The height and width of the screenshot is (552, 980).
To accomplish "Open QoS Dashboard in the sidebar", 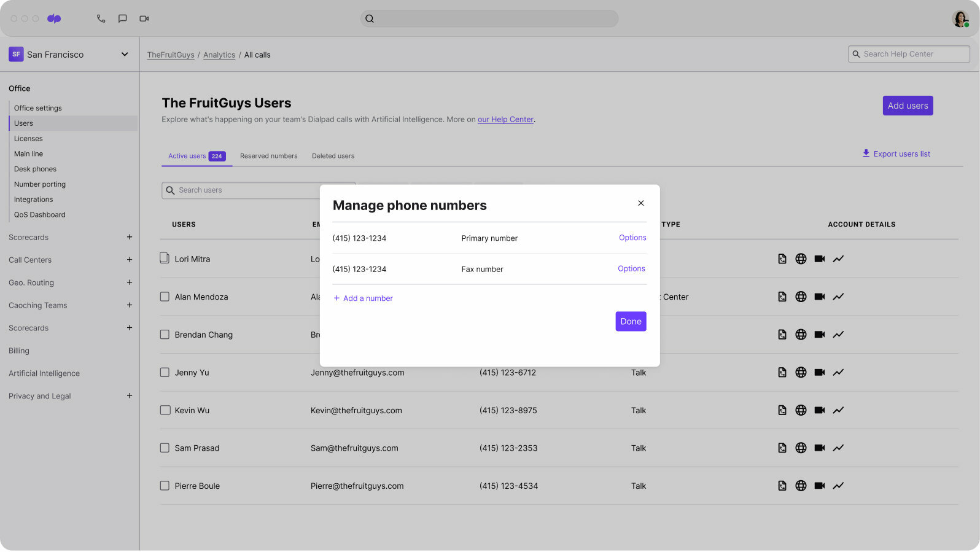I will (40, 216).
